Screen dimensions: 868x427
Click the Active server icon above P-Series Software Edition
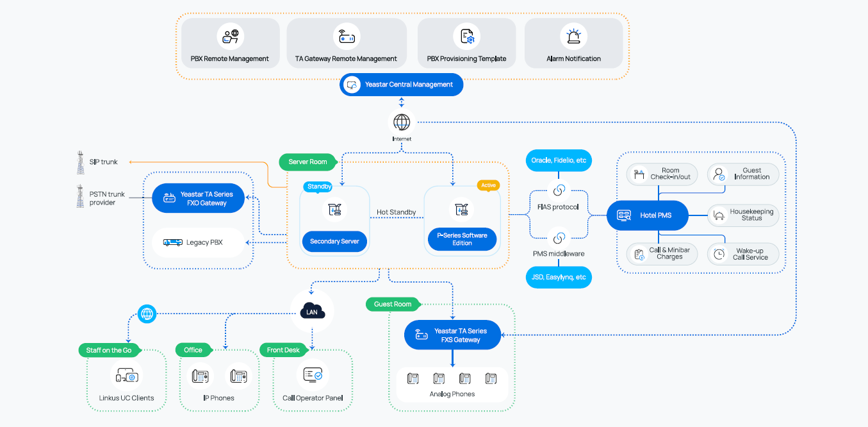coord(461,209)
